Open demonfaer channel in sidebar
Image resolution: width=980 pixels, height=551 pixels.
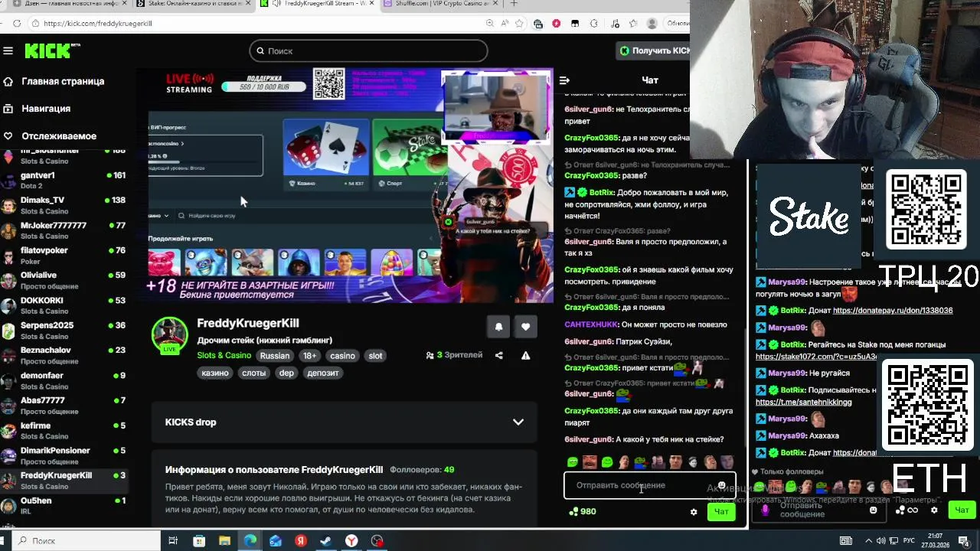64,380
